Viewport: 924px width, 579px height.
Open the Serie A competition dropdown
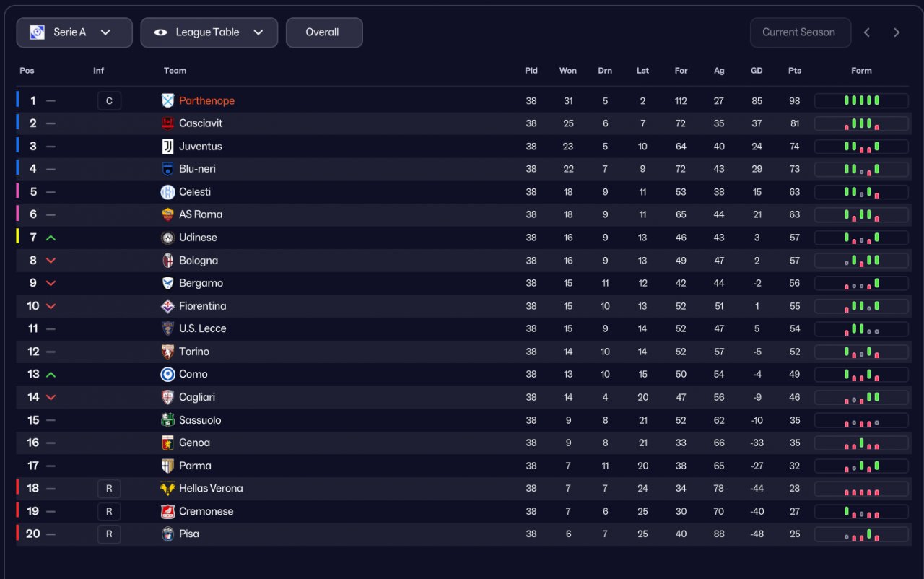pos(74,32)
